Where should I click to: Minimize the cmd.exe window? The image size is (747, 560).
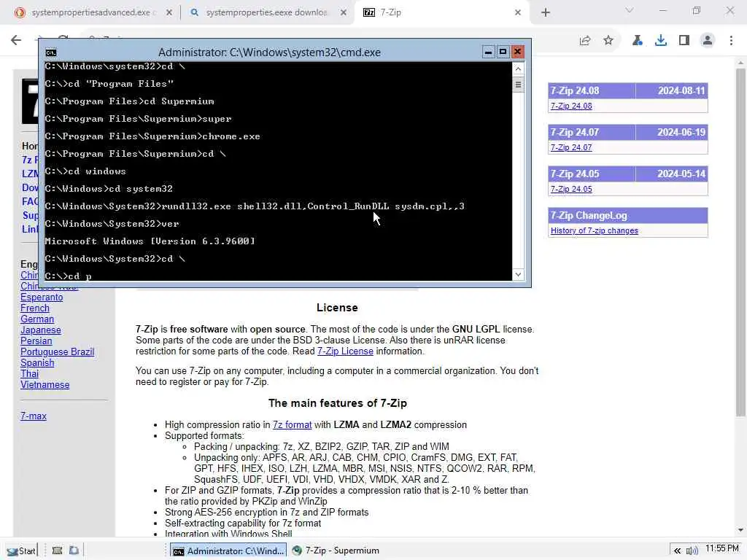[x=488, y=52]
